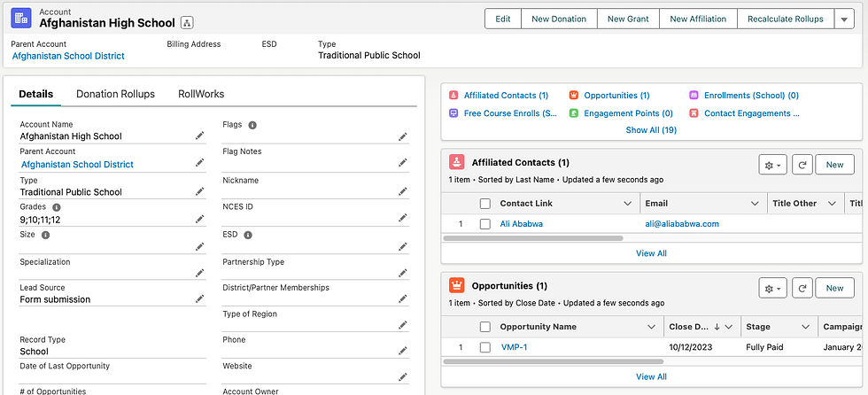
Task: Click the Opportunities table horizontal scrollbar
Action: pyautogui.click(x=554, y=361)
